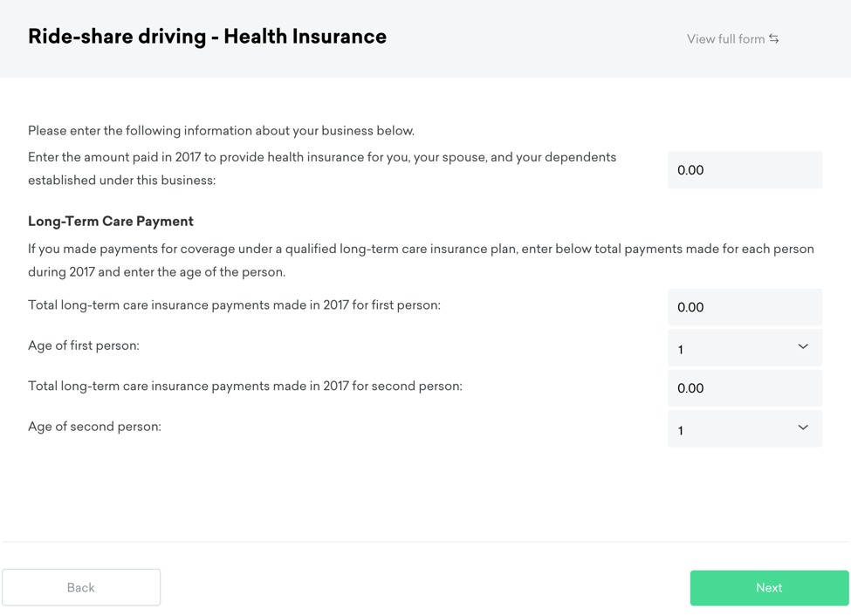The width and height of the screenshot is (851, 616).
Task: Open the Age of second person dropdown
Action: tap(733, 429)
